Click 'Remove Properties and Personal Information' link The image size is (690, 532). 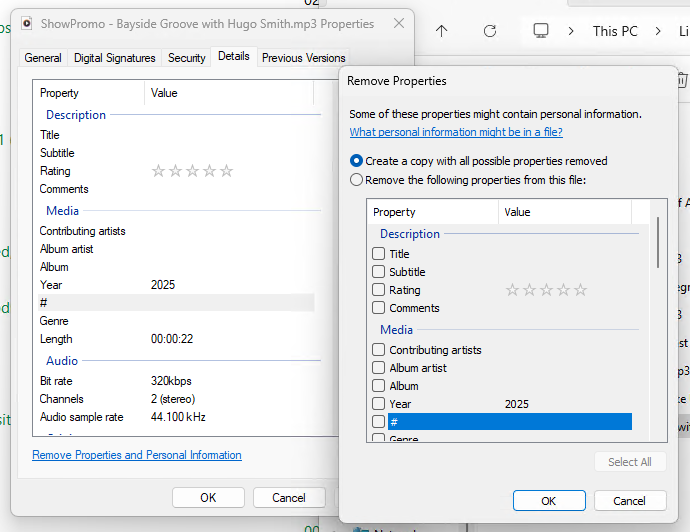[x=137, y=455]
